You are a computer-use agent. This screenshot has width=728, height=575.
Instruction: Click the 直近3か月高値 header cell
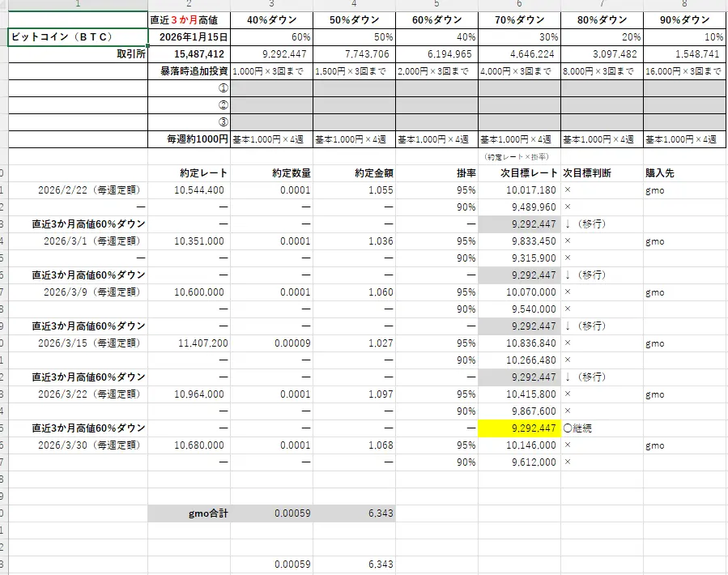(x=188, y=19)
